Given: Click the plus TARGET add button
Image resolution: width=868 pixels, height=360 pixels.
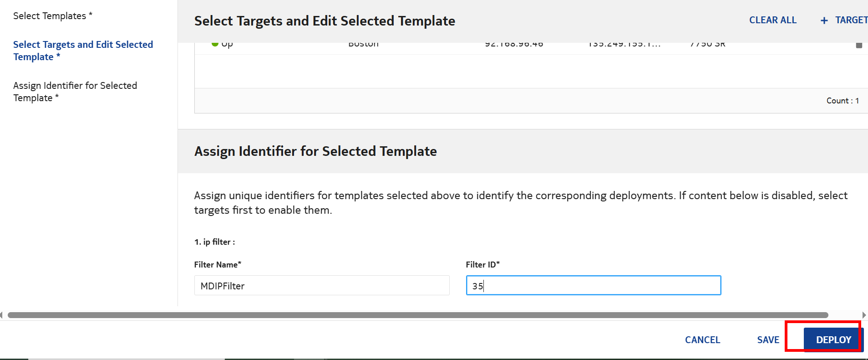Looking at the screenshot, I should (x=843, y=21).
